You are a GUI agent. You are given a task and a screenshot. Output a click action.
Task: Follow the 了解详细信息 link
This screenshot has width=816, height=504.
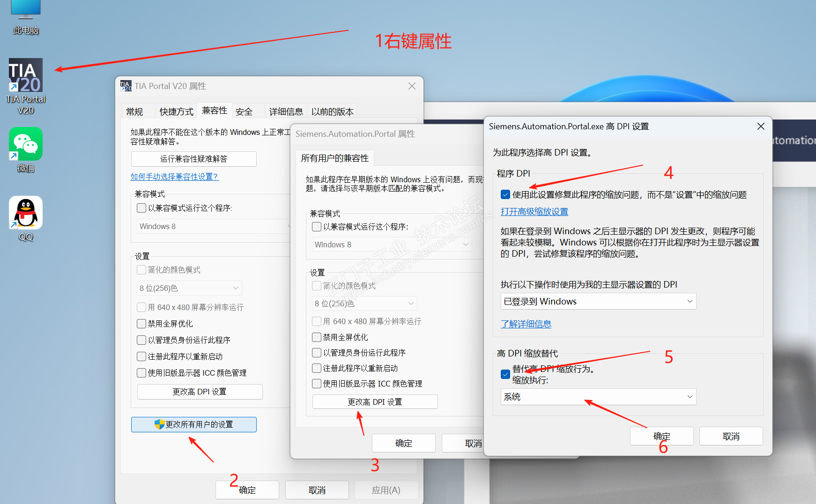(526, 324)
